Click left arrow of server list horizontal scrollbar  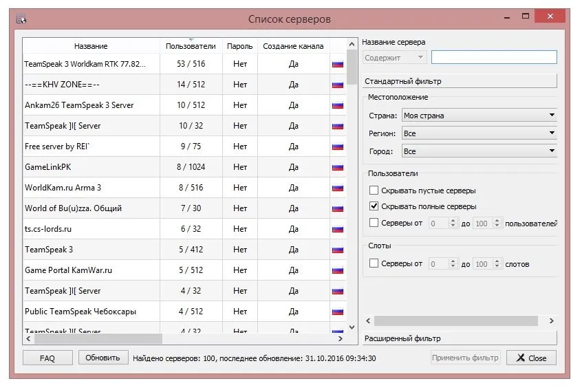click(28, 338)
